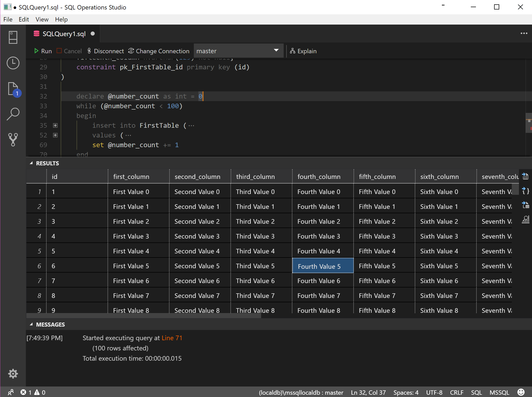This screenshot has height=397, width=532.
Task: Open the Edit menu
Action: coord(24,19)
